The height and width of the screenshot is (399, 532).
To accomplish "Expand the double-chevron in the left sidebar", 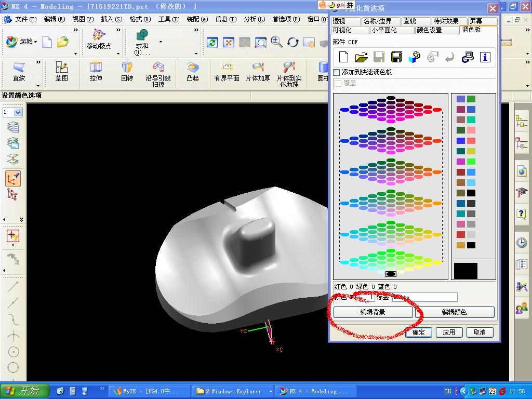I will 21,220.
